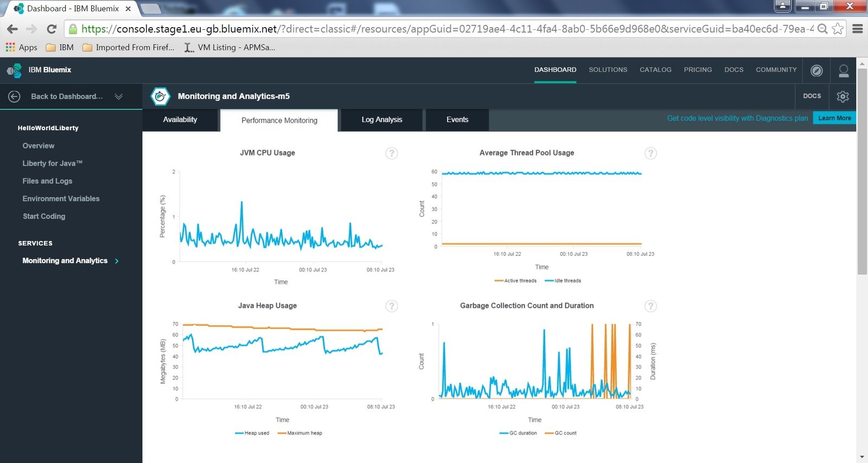868x463 pixels.
Task: Click the page vertical scrollbar thumb
Action: [863, 172]
